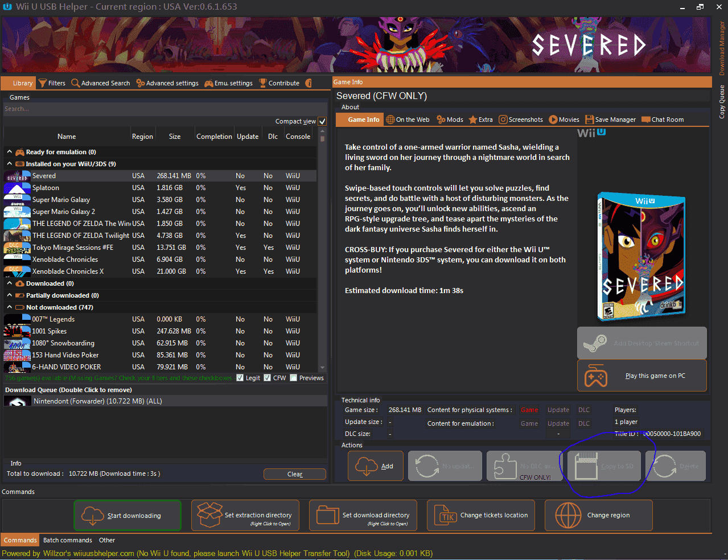Open the Filters funnel option

point(52,83)
